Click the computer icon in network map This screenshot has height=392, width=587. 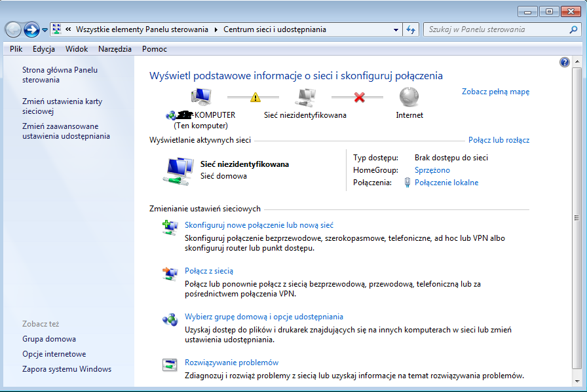[x=200, y=97]
